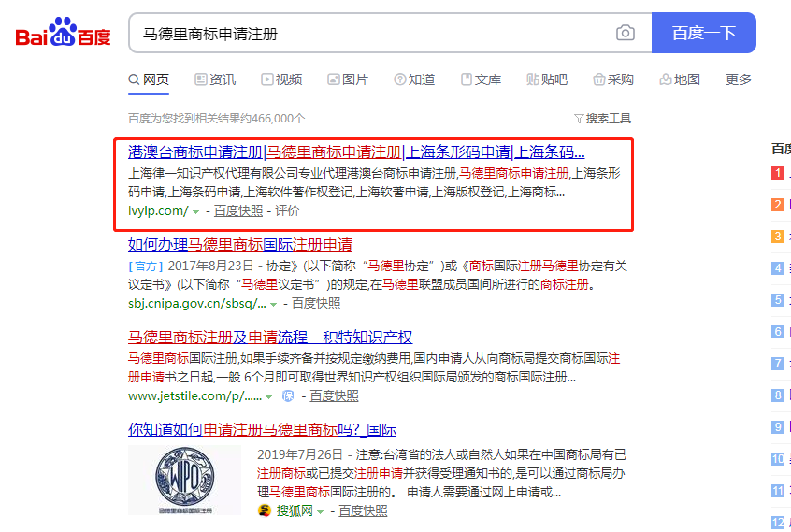The width and height of the screenshot is (791, 532).
Task: Open camera image search in search box
Action: (625, 34)
